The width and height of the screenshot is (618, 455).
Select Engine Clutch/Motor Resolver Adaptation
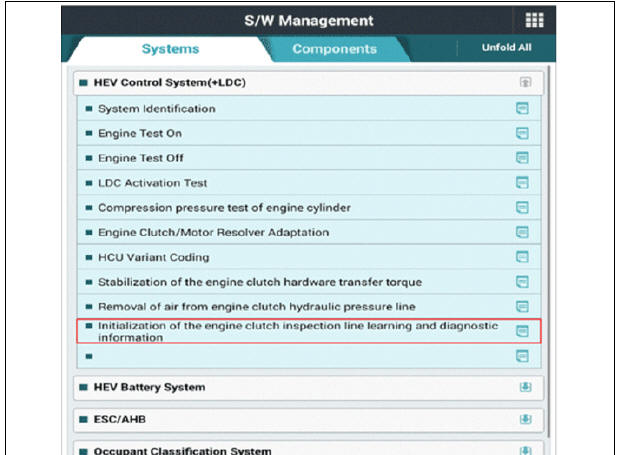[x=309, y=232]
